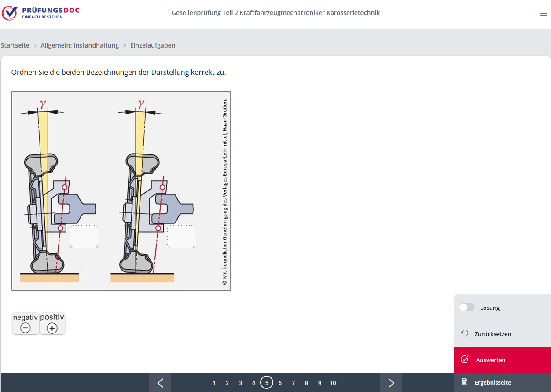Click the Auswerten button

(x=502, y=360)
